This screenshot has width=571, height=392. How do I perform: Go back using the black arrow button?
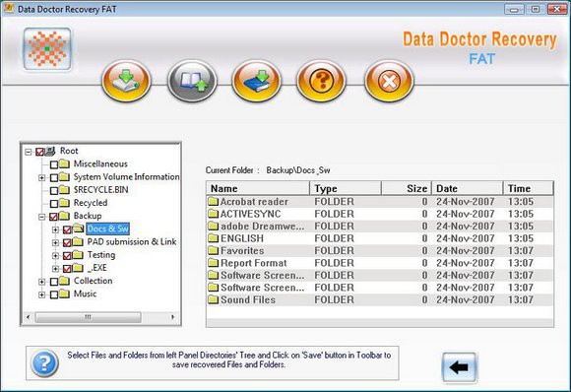[459, 367]
